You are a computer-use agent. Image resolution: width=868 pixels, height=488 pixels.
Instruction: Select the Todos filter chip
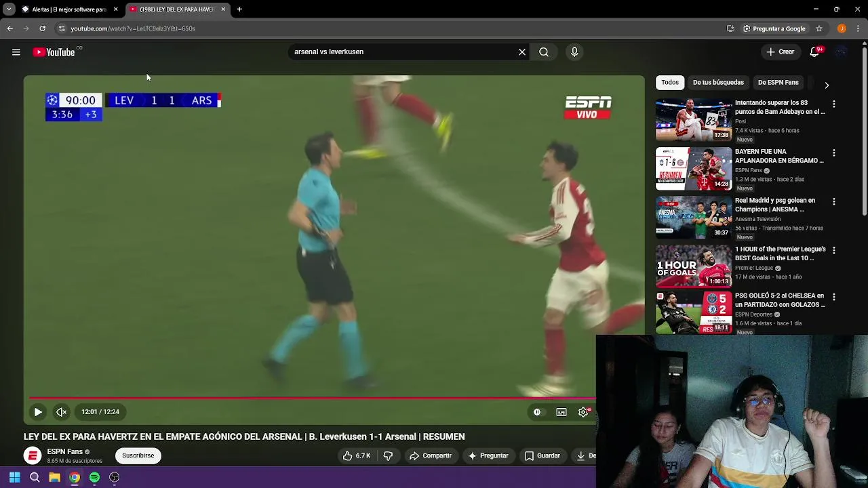670,82
